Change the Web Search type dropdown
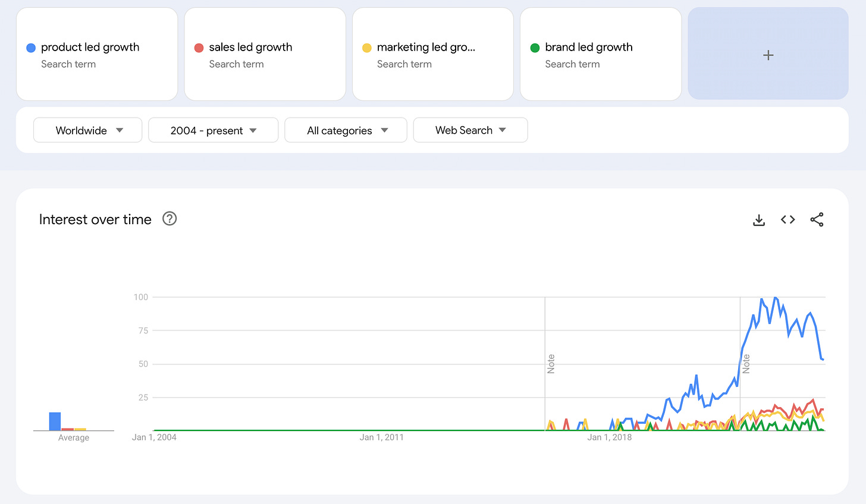The height and width of the screenshot is (504, 866). click(x=470, y=130)
